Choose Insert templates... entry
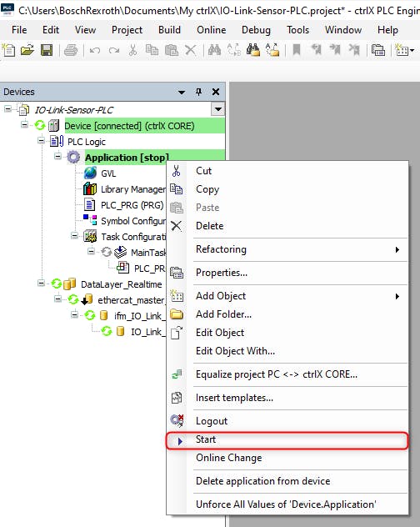 point(287,398)
